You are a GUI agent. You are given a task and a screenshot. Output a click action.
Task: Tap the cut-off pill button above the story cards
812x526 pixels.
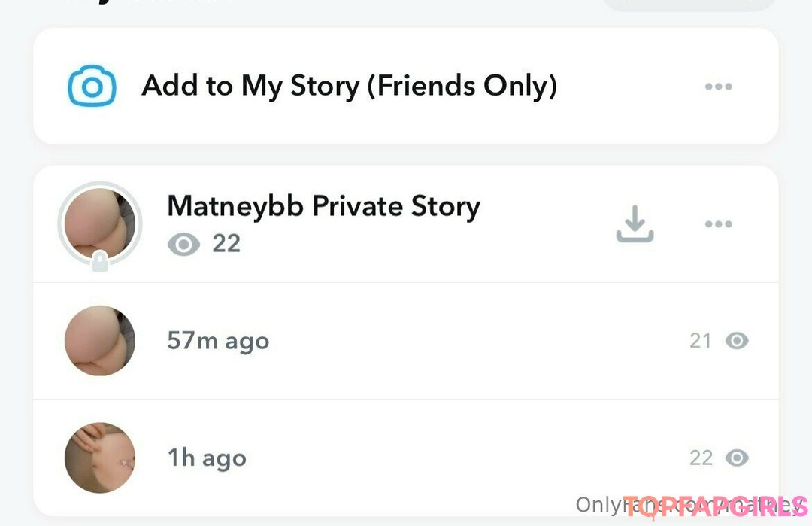[x=688, y=4]
